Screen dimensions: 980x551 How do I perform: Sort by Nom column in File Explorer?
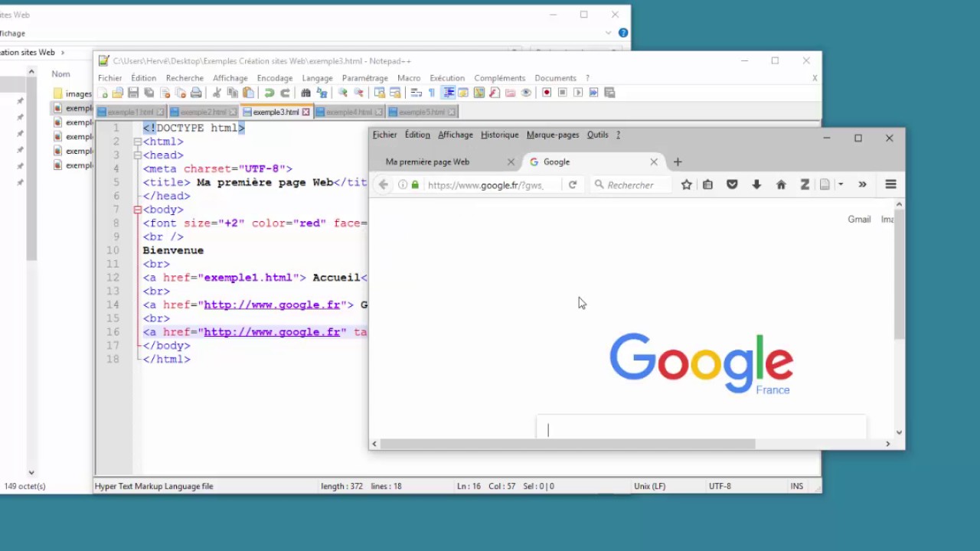(60, 74)
